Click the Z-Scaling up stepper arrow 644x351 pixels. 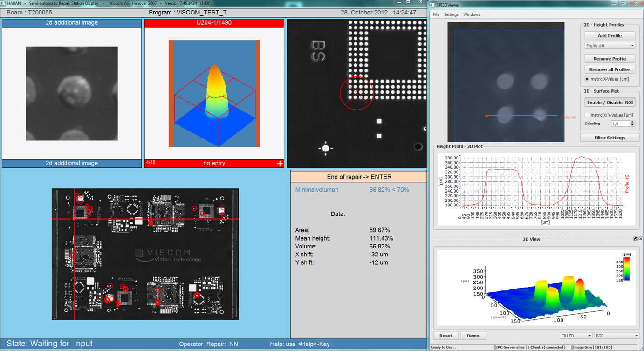[x=632, y=122]
